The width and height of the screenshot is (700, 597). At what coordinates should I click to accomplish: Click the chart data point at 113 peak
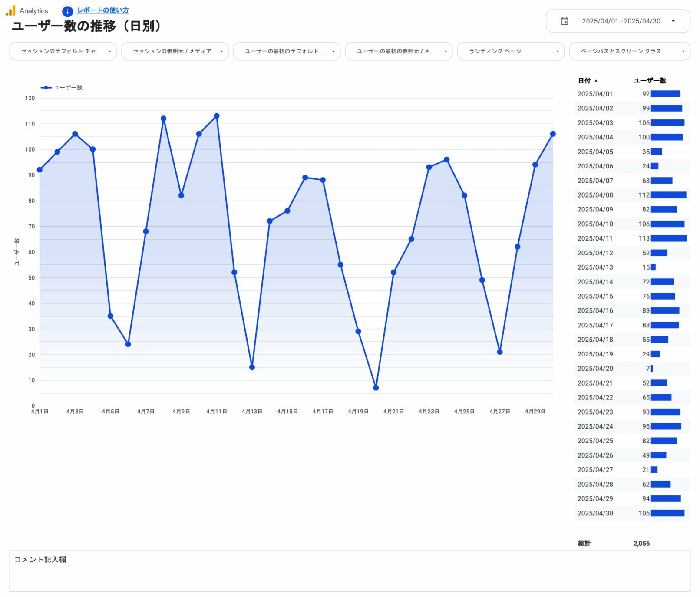click(217, 116)
